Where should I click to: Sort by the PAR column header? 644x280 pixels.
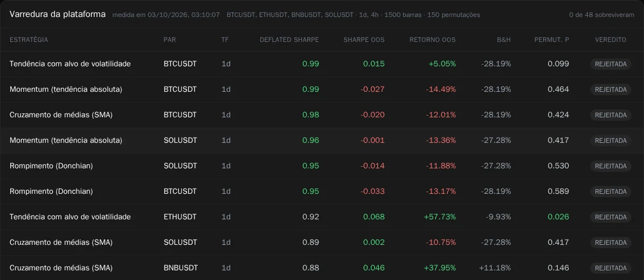(170, 40)
